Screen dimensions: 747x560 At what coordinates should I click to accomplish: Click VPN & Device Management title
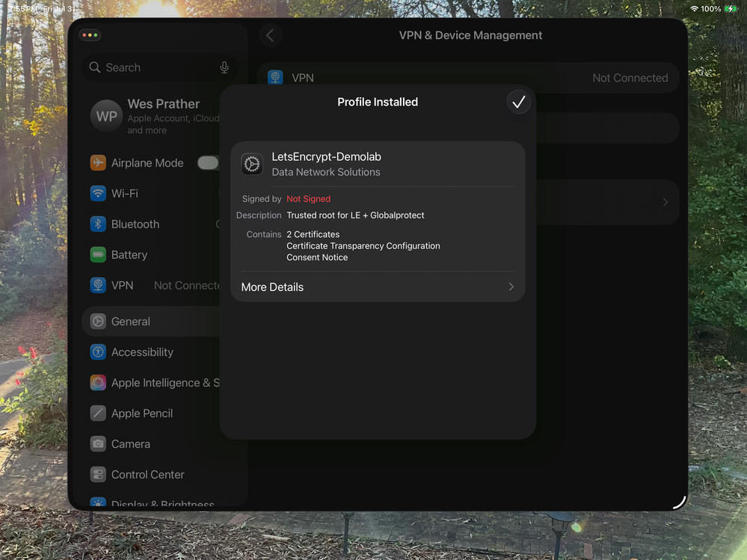point(470,35)
